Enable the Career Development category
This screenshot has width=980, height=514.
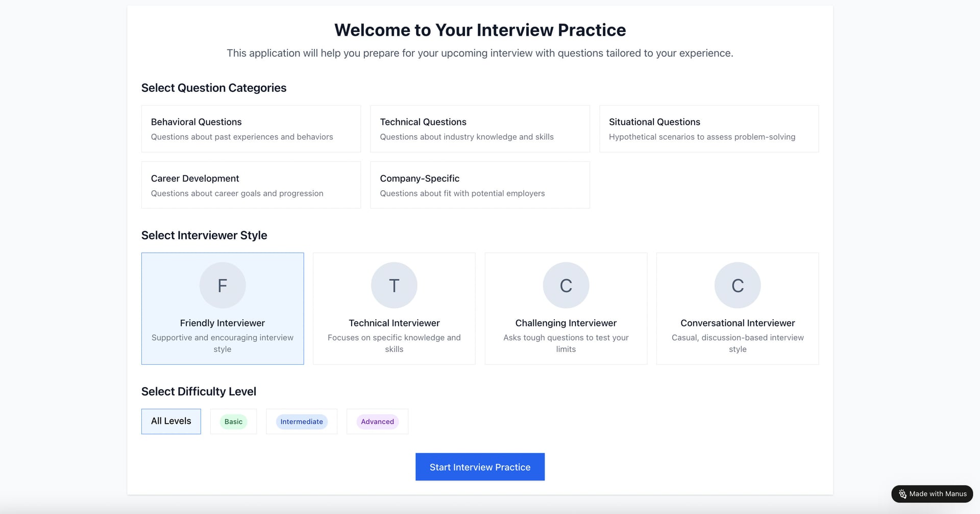[x=251, y=185]
